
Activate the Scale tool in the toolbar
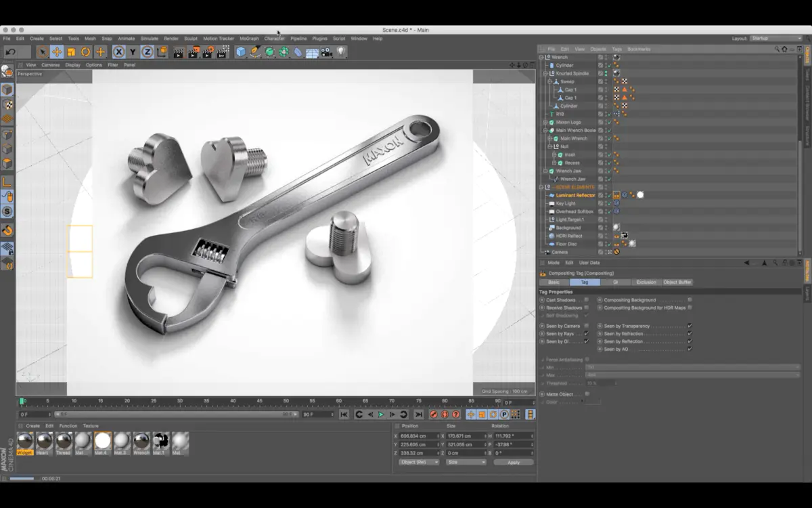[71, 51]
